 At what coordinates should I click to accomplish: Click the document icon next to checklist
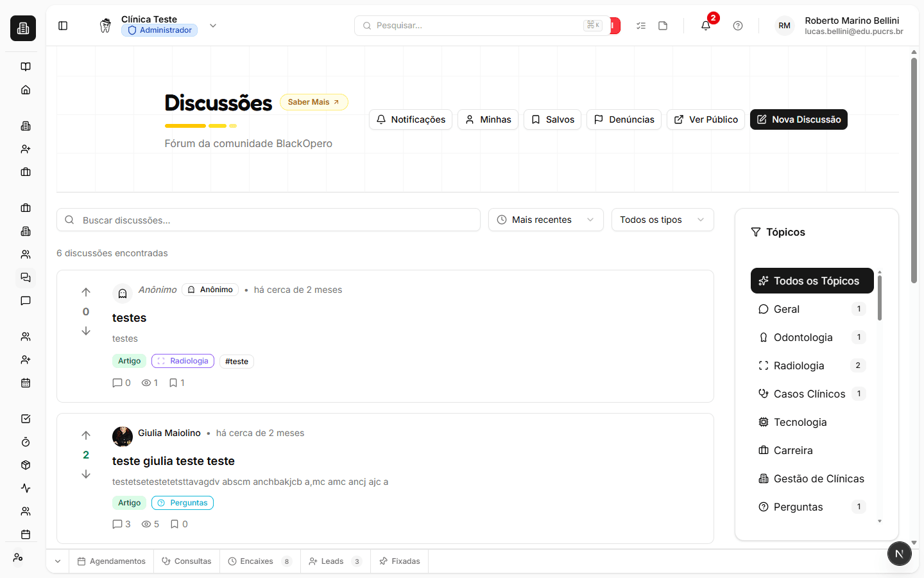tap(663, 25)
